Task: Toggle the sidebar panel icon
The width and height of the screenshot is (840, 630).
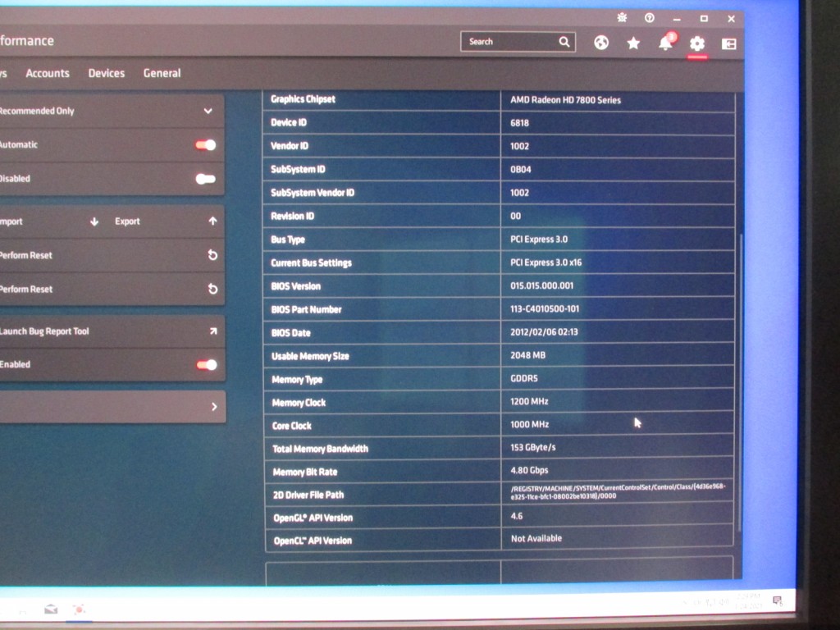Action: (x=728, y=44)
